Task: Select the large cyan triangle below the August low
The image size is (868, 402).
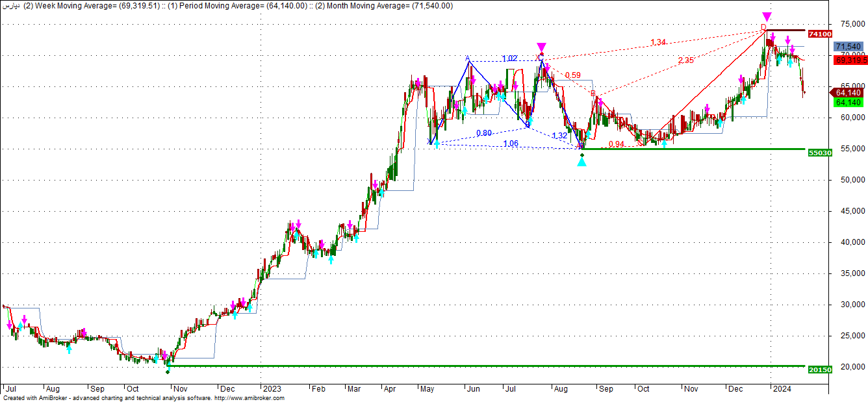Action: (x=581, y=161)
